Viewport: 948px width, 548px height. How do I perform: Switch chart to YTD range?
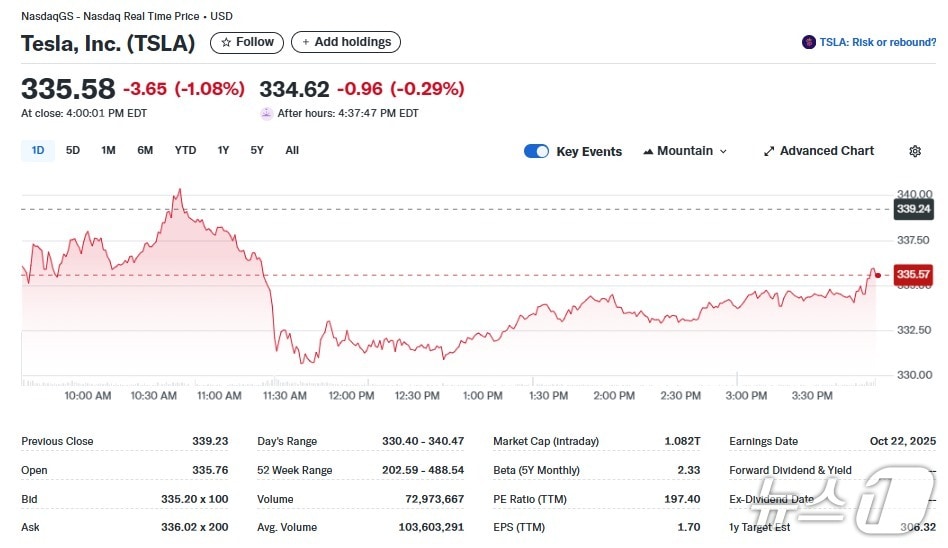click(185, 150)
